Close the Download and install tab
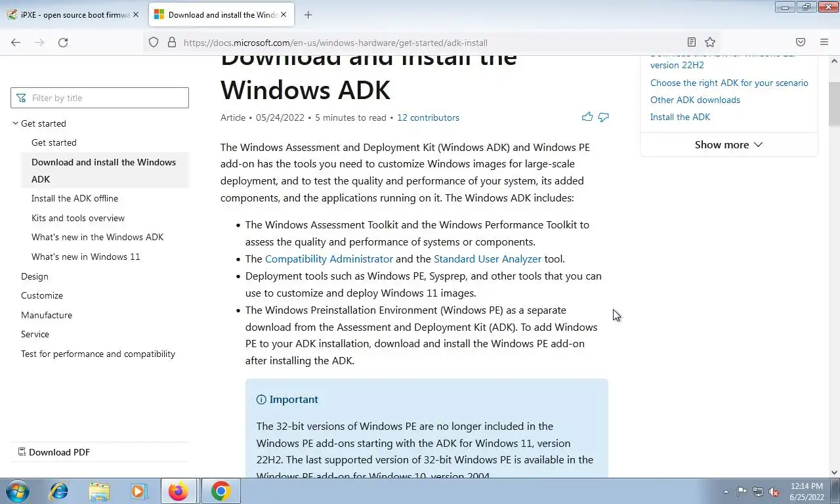The width and height of the screenshot is (840, 504). coord(283,14)
